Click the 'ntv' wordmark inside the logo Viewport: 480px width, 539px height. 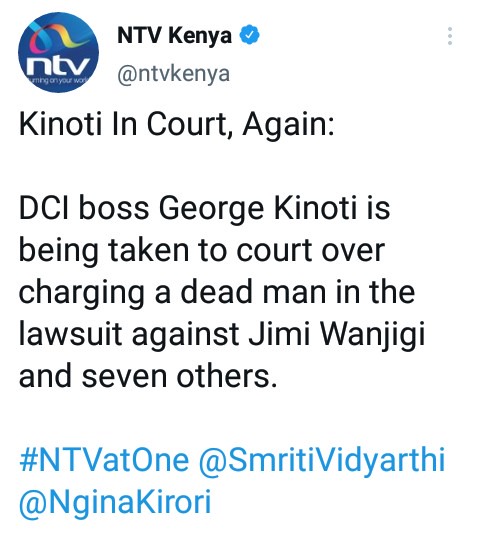[x=58, y=65]
